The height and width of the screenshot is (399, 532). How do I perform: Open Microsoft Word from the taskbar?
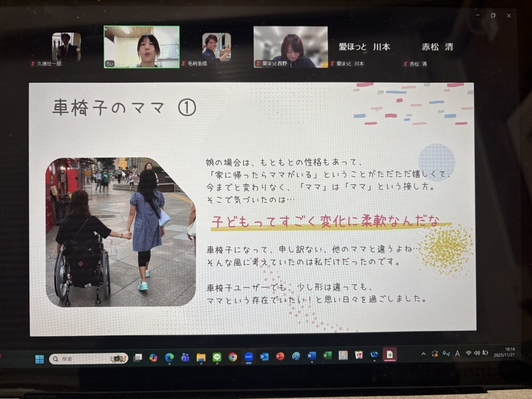point(312,356)
